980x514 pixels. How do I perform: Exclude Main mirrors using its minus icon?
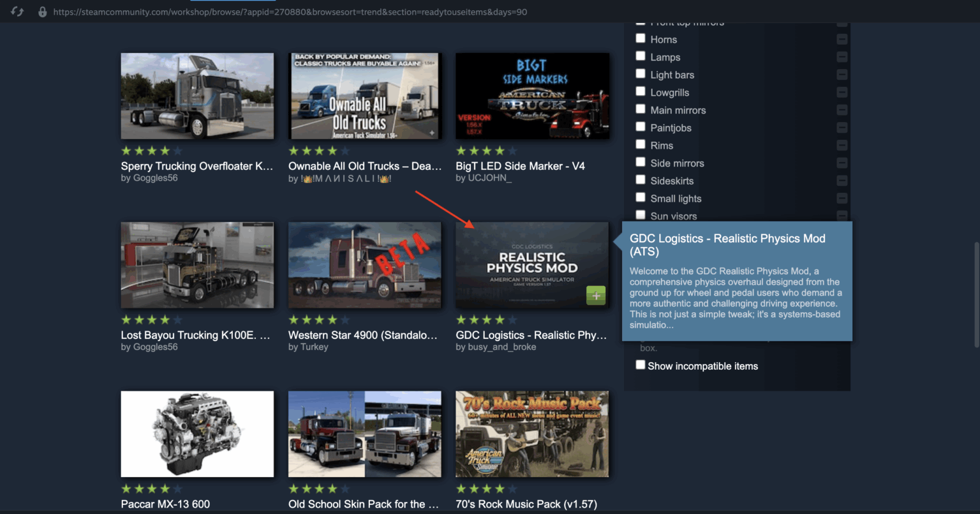[x=841, y=109]
